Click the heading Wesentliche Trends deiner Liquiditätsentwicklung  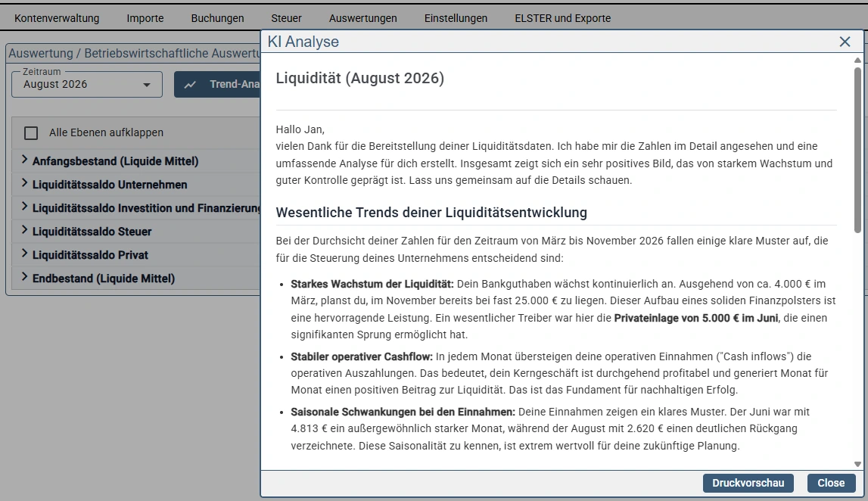[x=431, y=213]
